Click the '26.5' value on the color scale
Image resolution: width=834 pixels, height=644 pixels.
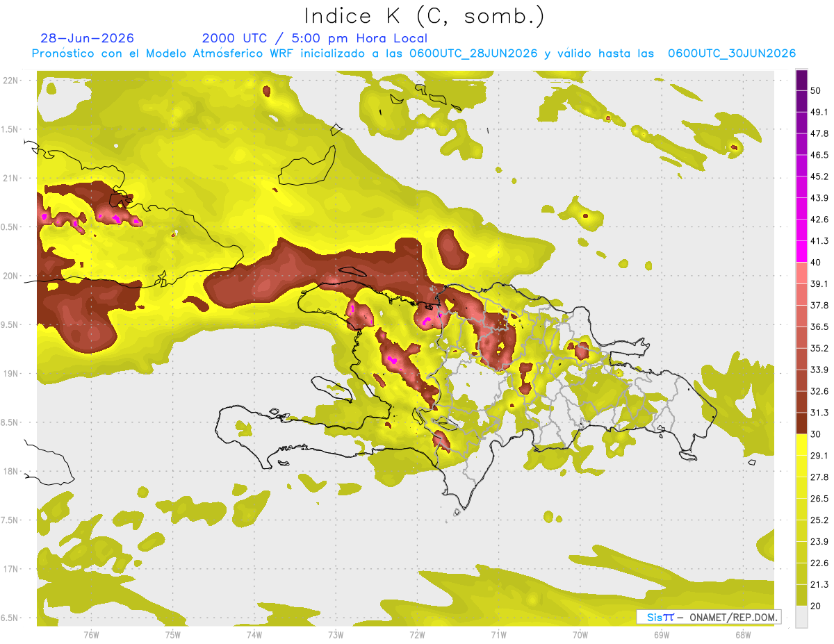point(819,498)
